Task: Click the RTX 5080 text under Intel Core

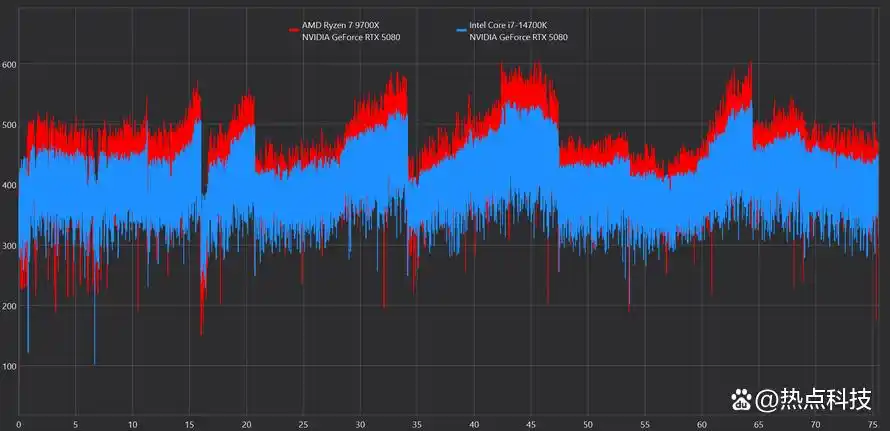Action: [518, 37]
